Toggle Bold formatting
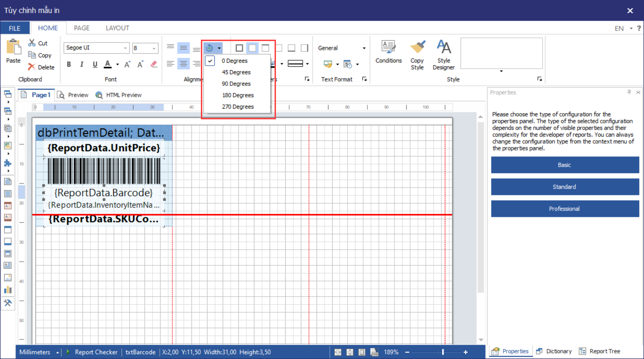This screenshot has height=359, width=644. pos(69,64)
